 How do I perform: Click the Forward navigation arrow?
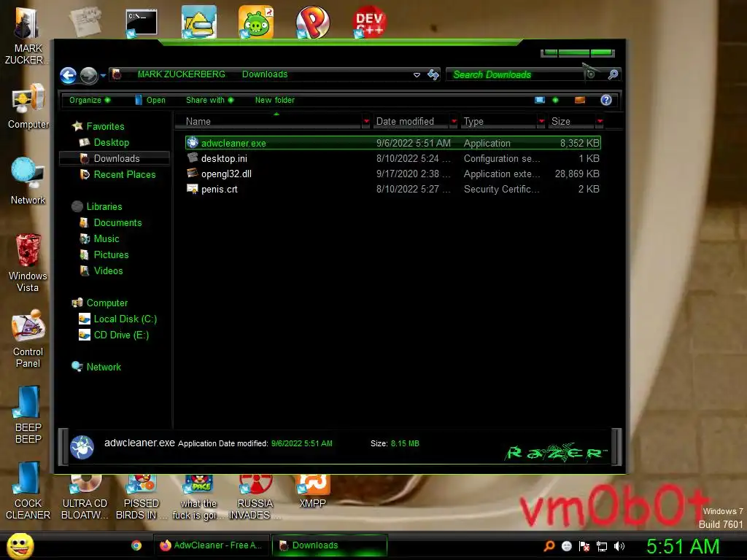(88, 75)
